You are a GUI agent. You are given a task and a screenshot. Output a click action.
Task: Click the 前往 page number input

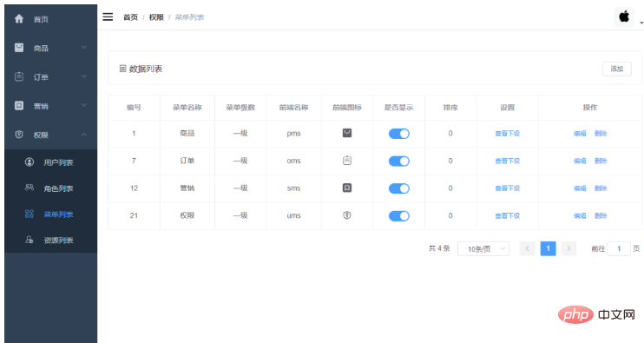619,248
